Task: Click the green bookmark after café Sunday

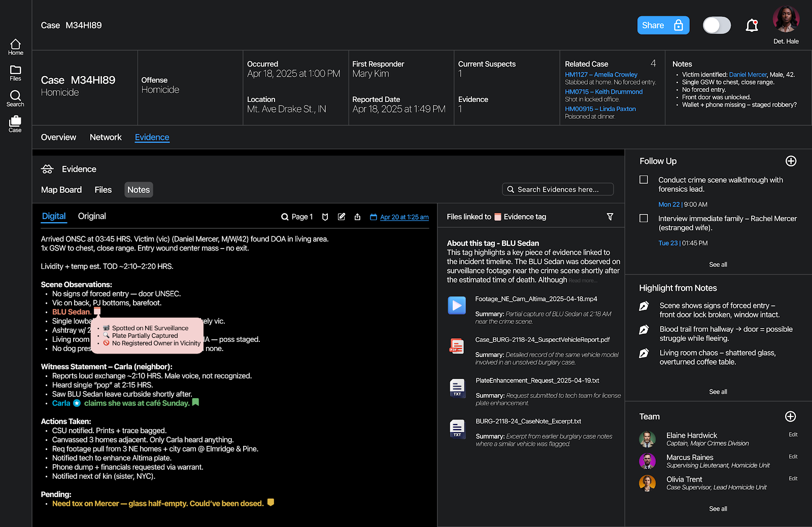Action: click(x=195, y=402)
